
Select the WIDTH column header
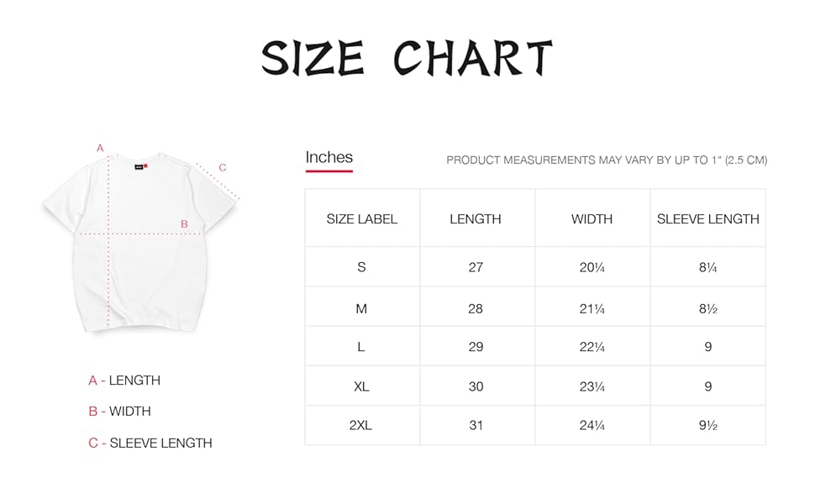(x=592, y=219)
